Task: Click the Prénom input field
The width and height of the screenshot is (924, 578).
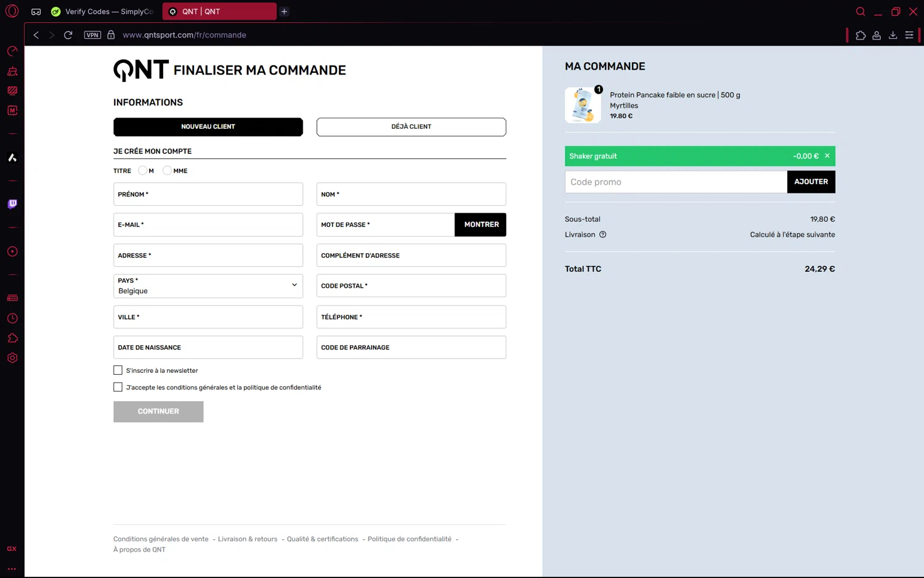Action: 208,194
